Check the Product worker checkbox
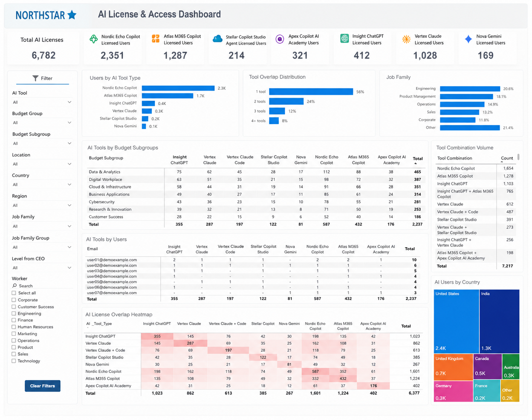532x420 pixels. coord(14,347)
